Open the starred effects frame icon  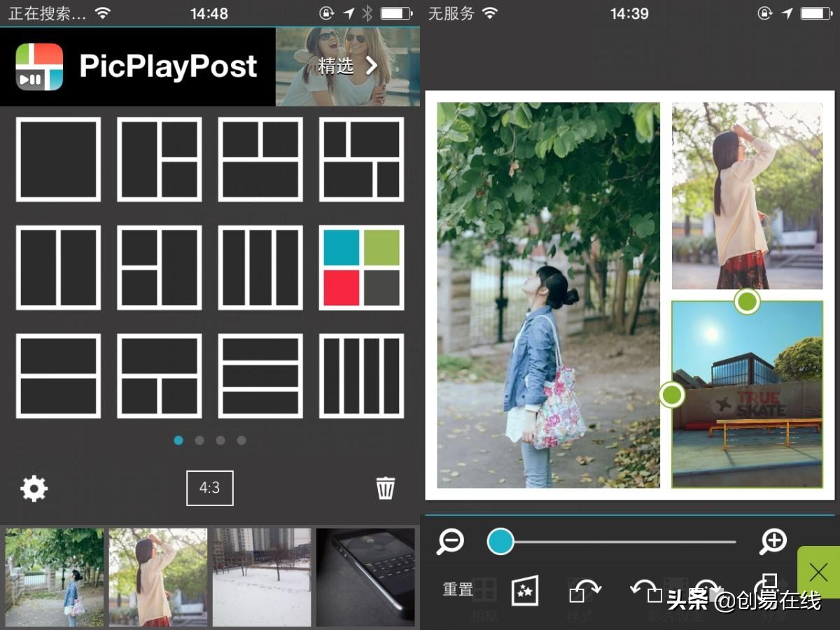point(526,590)
